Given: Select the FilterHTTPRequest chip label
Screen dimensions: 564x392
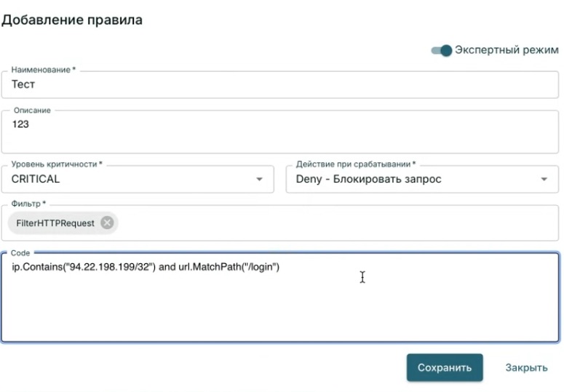Looking at the screenshot, I should (55, 223).
